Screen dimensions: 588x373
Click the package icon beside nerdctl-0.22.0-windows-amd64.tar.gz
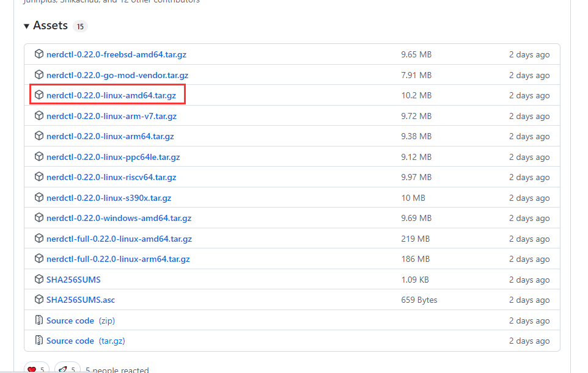tap(39, 217)
